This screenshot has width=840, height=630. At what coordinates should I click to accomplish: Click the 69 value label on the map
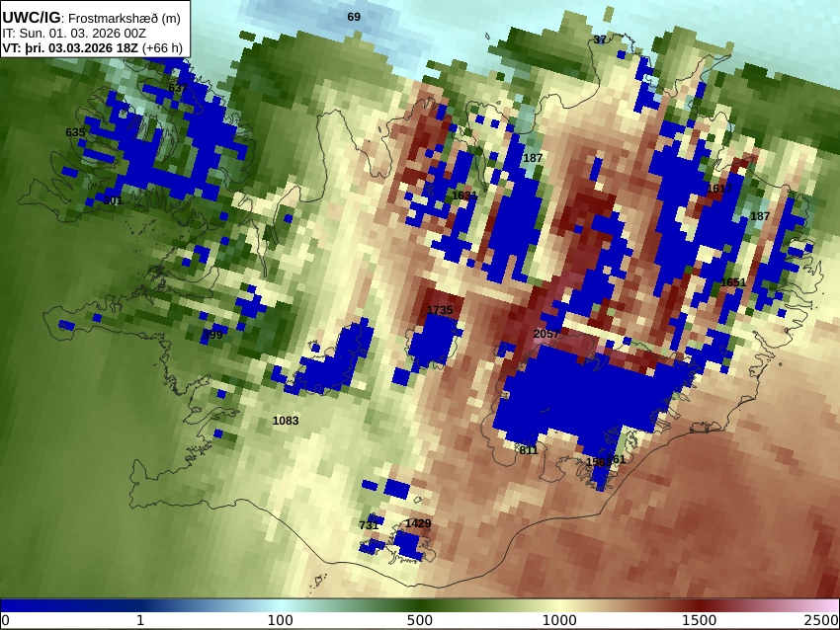[354, 17]
